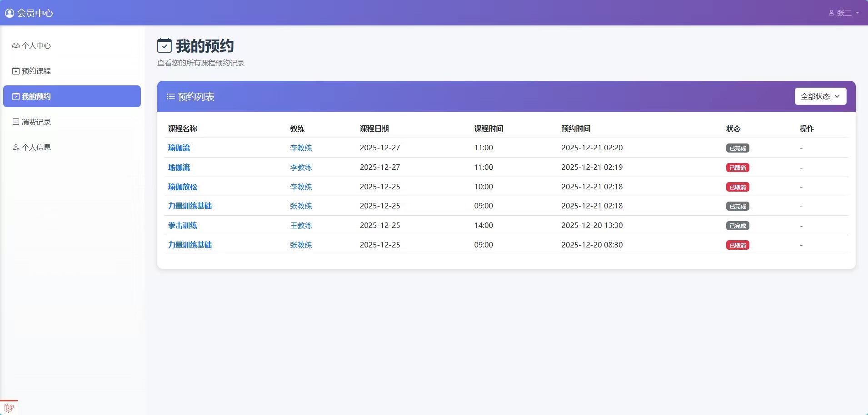Click the 会员中心 brand title
This screenshot has width=868, height=415.
click(35, 13)
